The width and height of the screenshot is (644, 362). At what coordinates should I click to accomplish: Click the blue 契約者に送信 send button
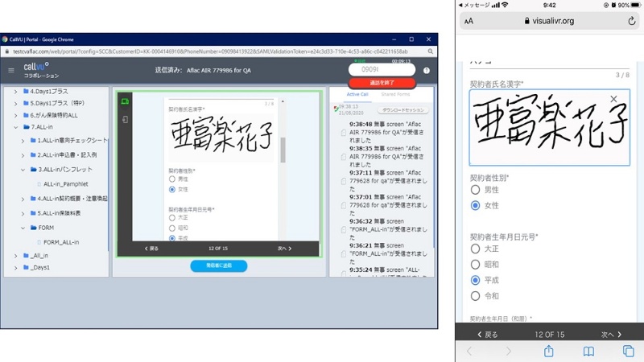pos(218,265)
